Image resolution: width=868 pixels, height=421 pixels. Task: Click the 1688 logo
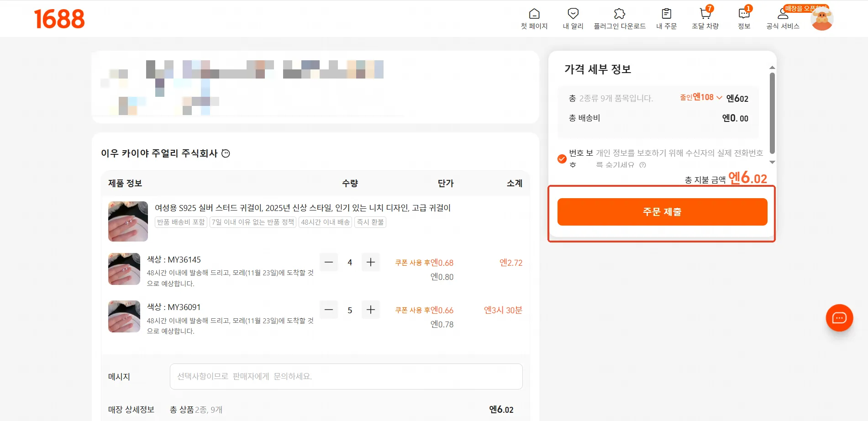click(59, 19)
